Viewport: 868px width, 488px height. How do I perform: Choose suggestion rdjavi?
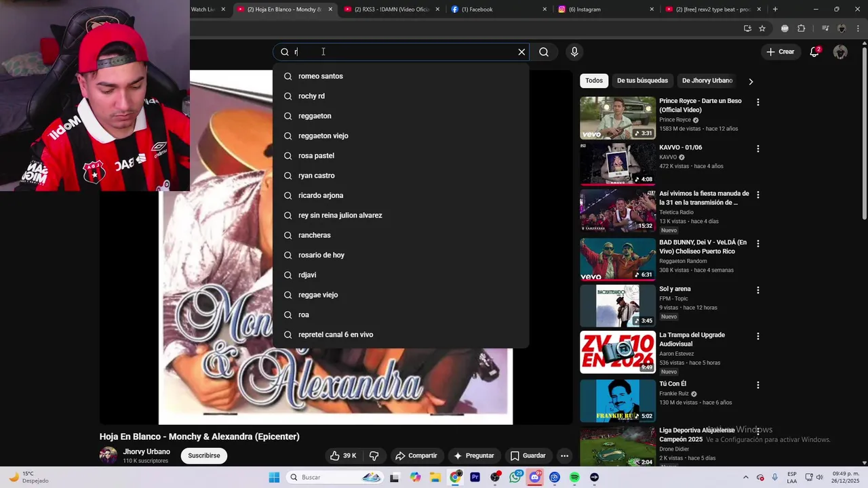pyautogui.click(x=400, y=275)
